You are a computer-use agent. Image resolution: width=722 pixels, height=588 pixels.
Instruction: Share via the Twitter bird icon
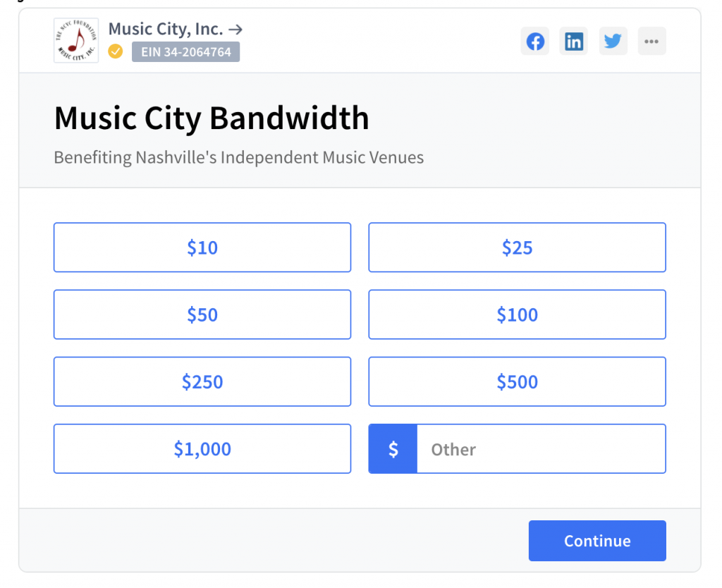click(613, 42)
